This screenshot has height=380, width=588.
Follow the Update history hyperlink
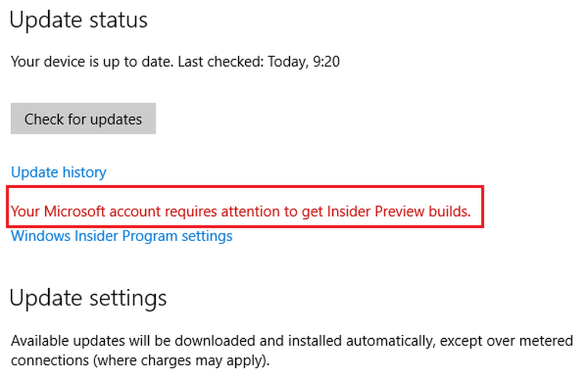click(x=58, y=172)
